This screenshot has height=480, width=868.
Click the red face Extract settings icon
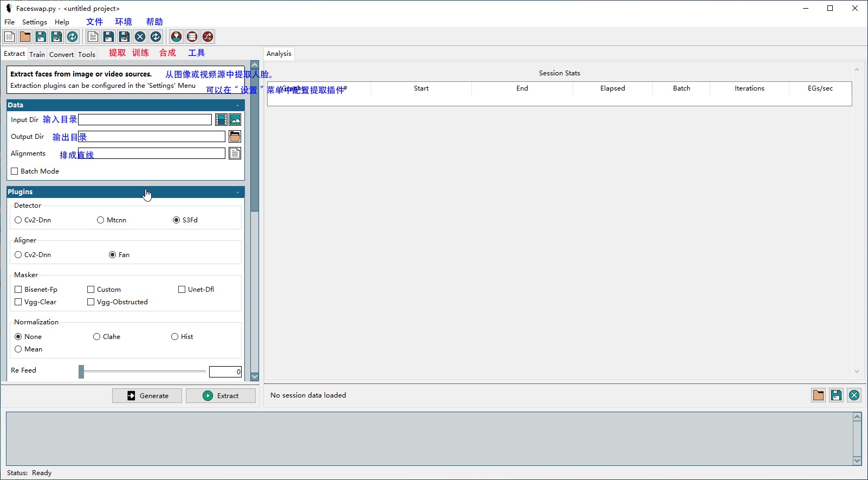coord(176,37)
